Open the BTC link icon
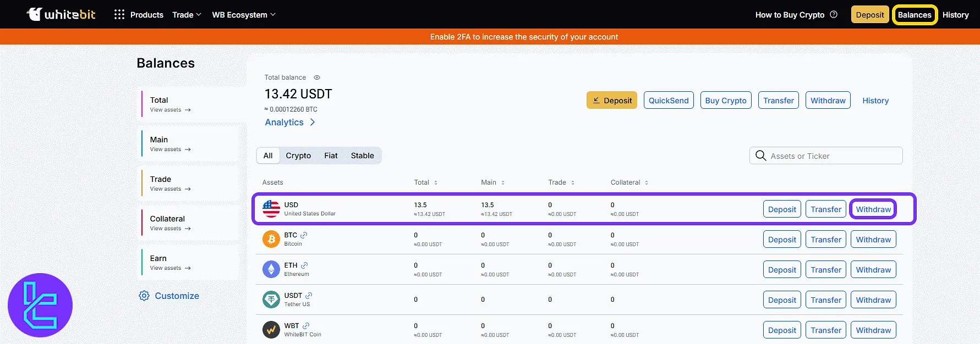The image size is (980, 344). (304, 235)
